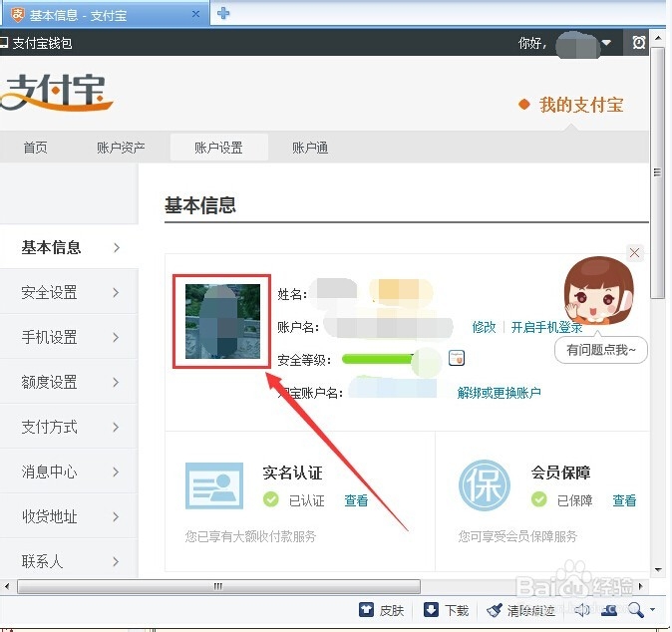
Task: Click the 有问题点我~ speech bubble
Action: tap(601, 350)
